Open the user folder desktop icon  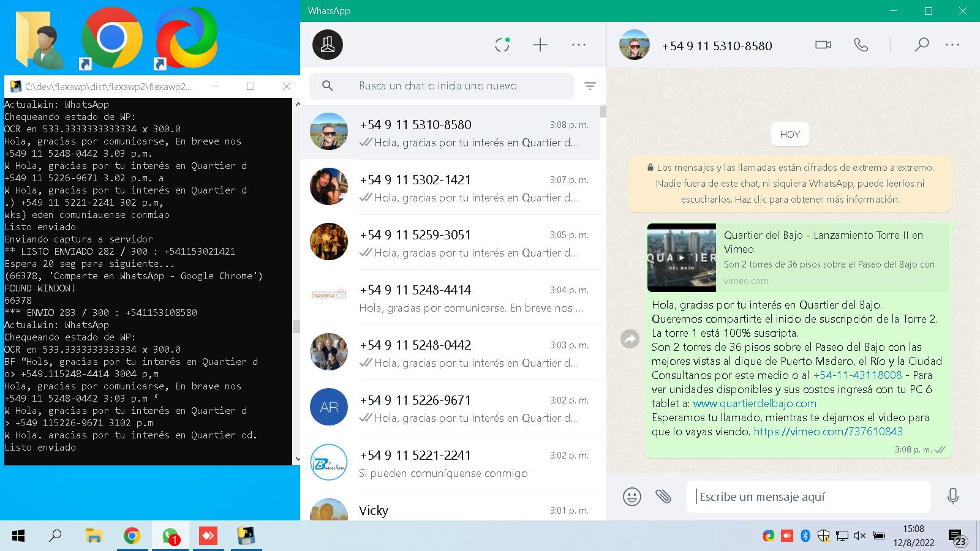pyautogui.click(x=40, y=39)
